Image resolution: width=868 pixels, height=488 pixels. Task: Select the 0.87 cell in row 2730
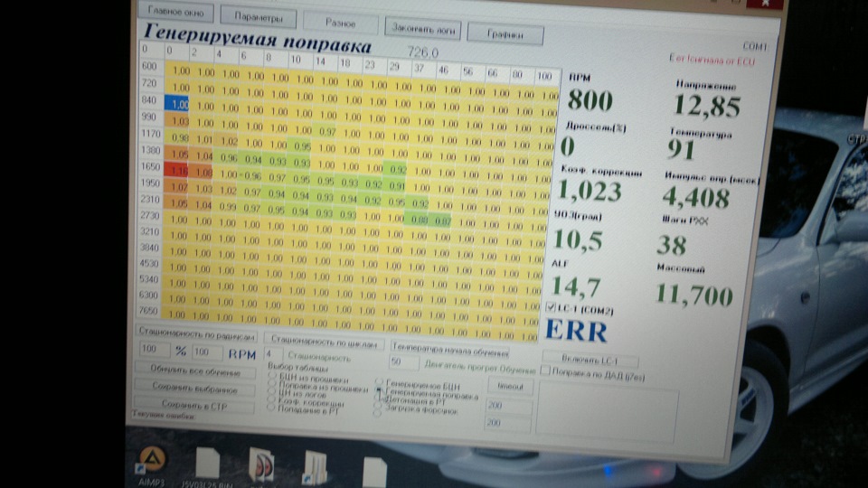(x=440, y=221)
